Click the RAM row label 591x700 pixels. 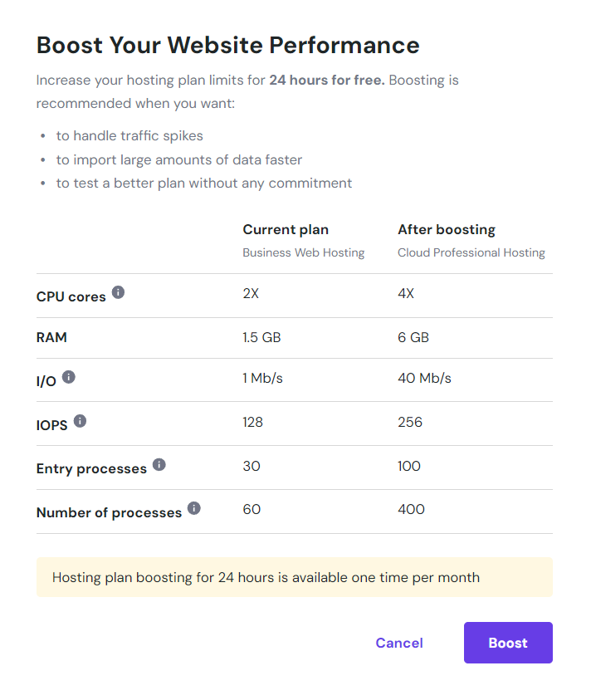pos(51,338)
